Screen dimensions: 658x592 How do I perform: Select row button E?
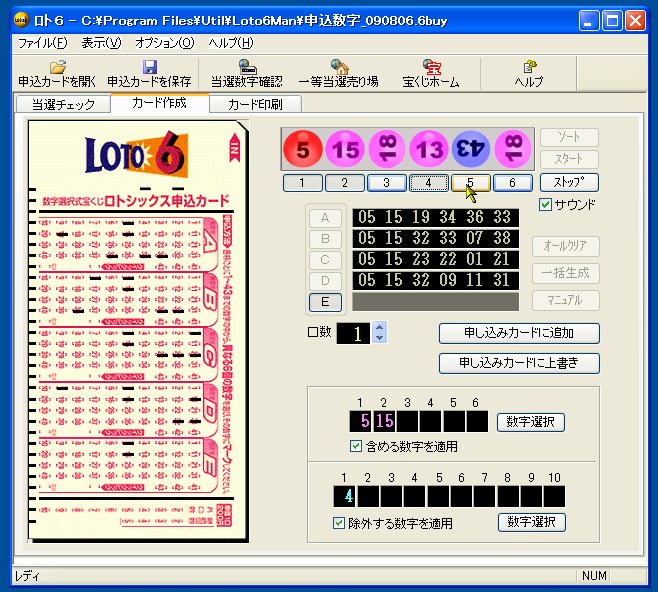coord(325,302)
